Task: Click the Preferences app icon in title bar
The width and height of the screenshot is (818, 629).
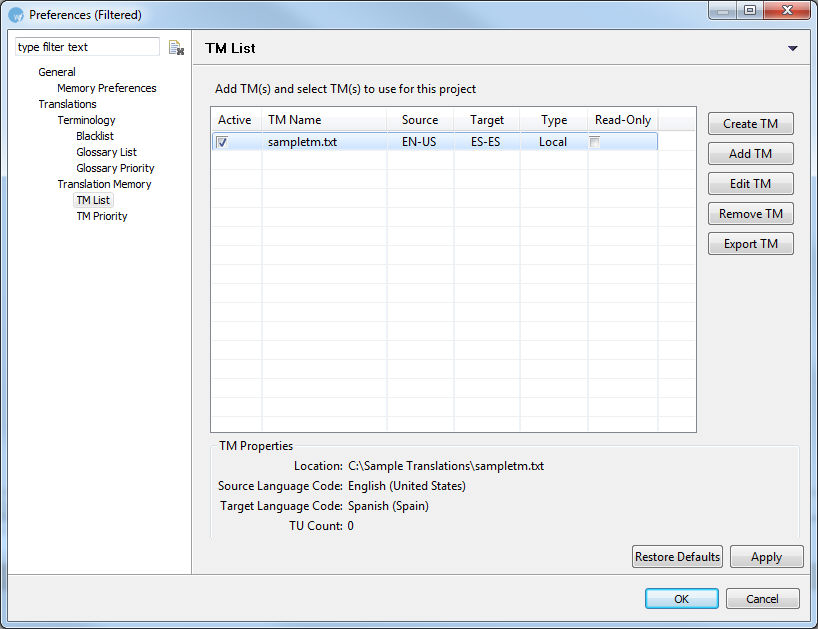Action: tap(16, 15)
